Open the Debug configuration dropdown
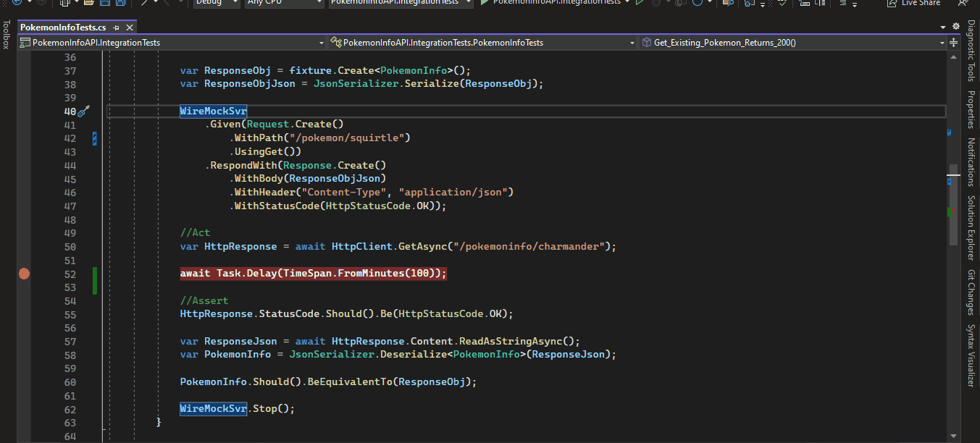 tap(217, 3)
